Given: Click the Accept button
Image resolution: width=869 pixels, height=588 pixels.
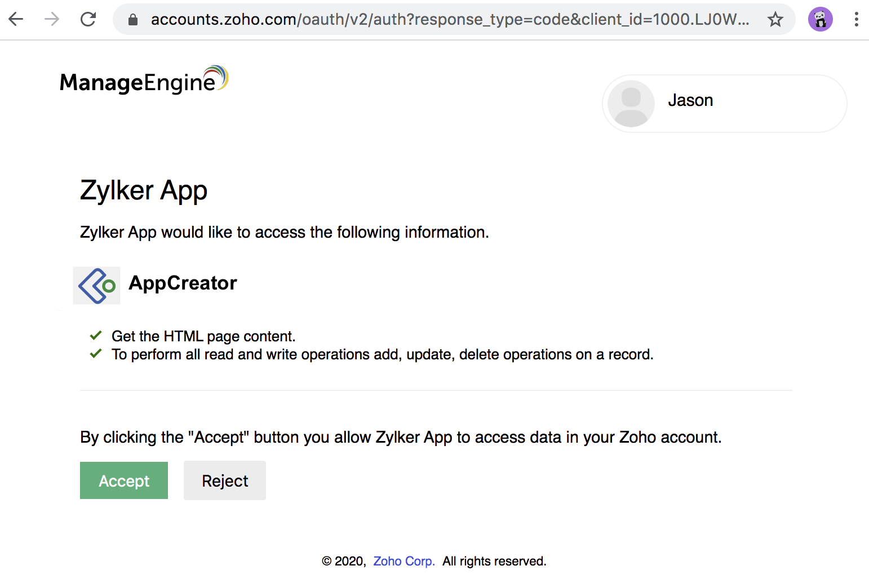Looking at the screenshot, I should click(x=124, y=480).
